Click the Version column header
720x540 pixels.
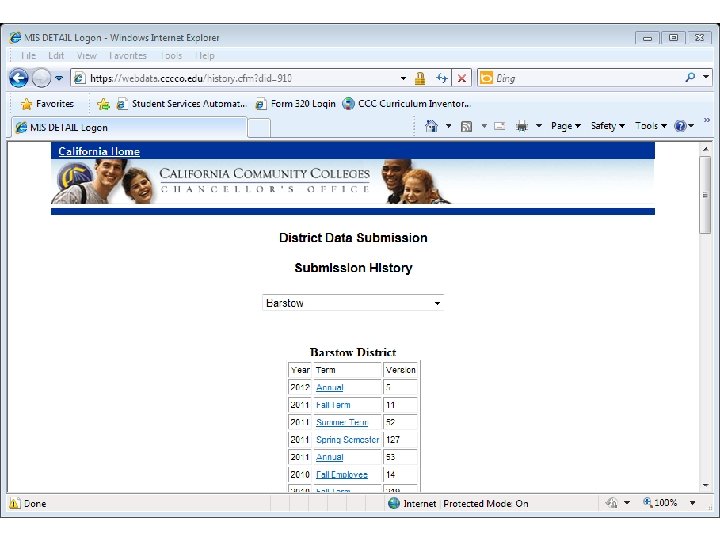[400, 370]
